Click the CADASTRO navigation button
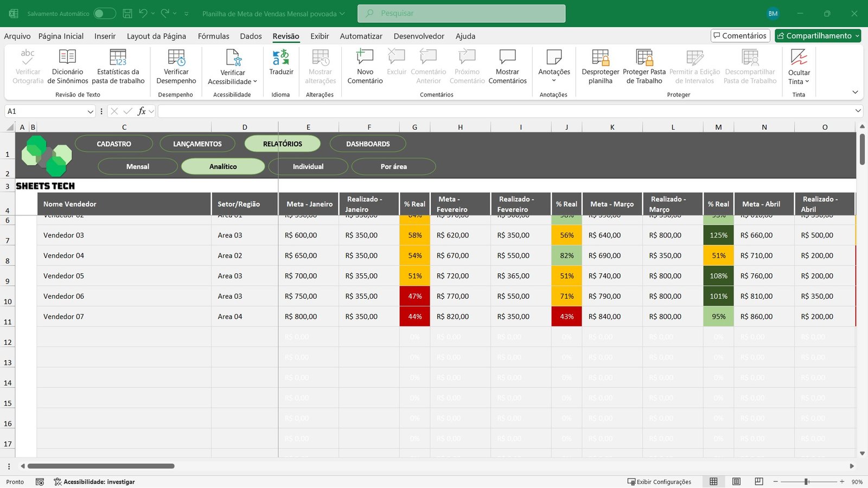This screenshot has height=488, width=868. pyautogui.click(x=114, y=144)
